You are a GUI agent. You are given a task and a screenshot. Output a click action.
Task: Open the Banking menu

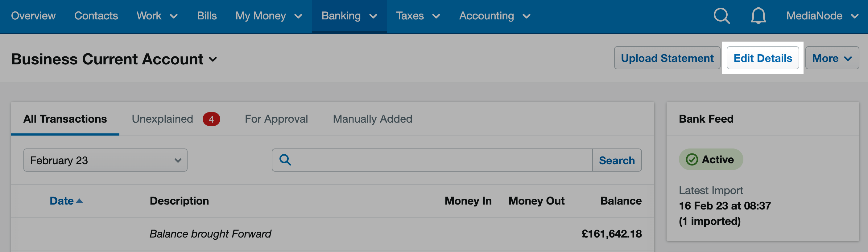349,16
